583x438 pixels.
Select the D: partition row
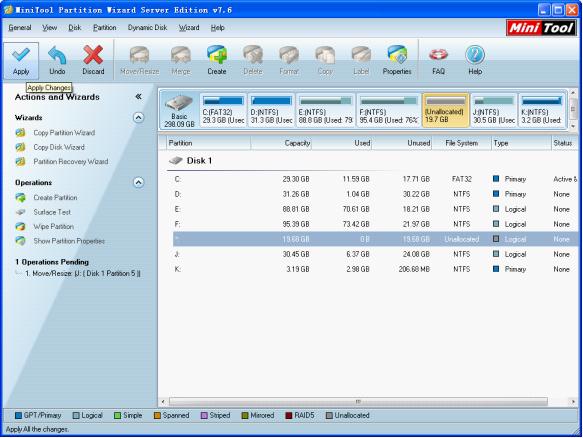coord(375,194)
